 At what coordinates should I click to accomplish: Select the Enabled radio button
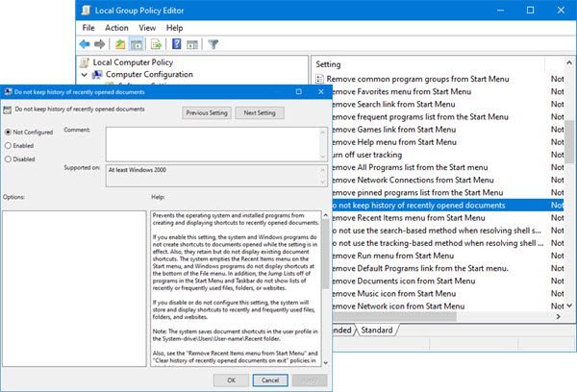coord(8,146)
